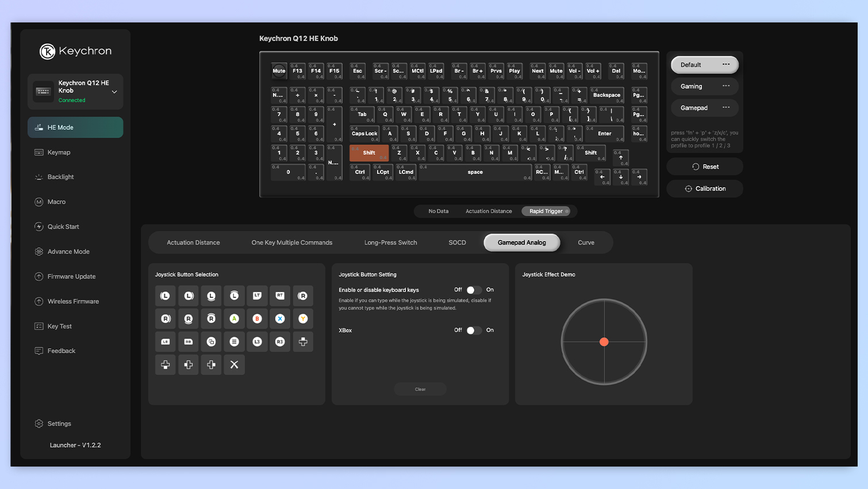Select the X delete icon in Joystick Button Selection
The height and width of the screenshot is (489, 868).
click(x=234, y=364)
